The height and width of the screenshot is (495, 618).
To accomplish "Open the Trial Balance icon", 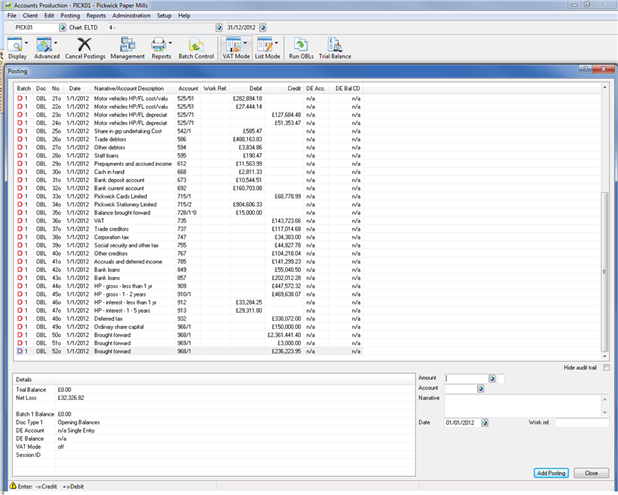I will 334,47.
